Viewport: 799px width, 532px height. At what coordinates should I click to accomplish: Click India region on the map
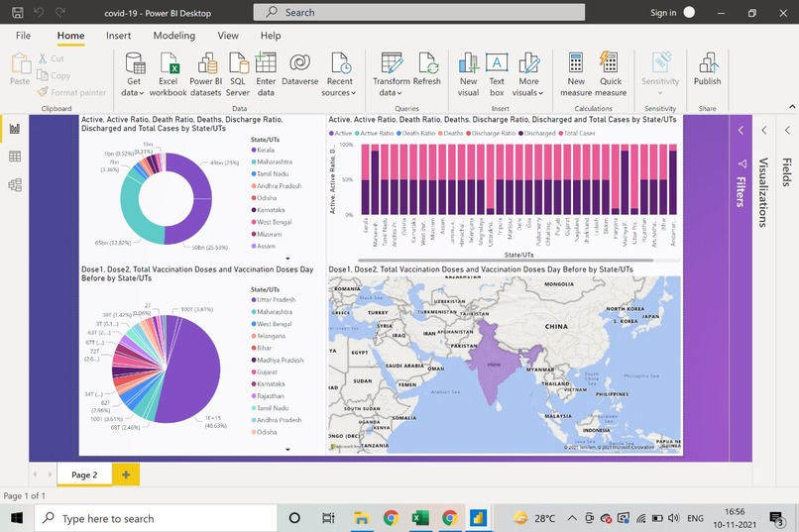[492, 363]
